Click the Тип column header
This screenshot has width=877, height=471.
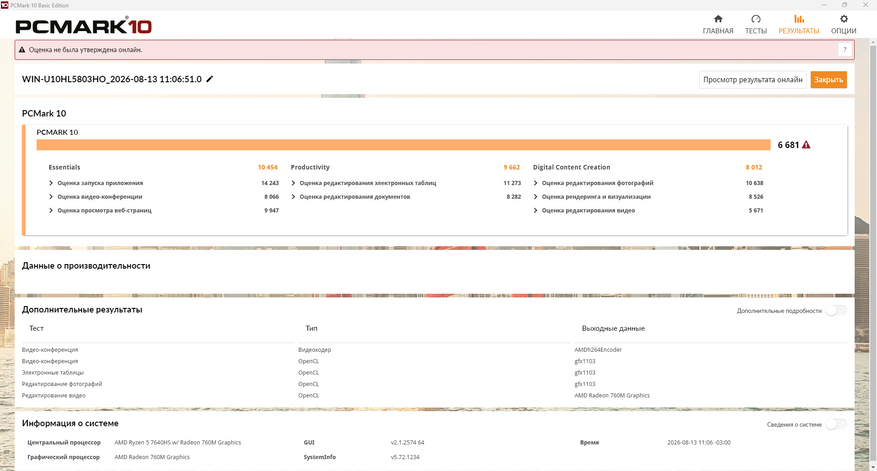coord(312,328)
